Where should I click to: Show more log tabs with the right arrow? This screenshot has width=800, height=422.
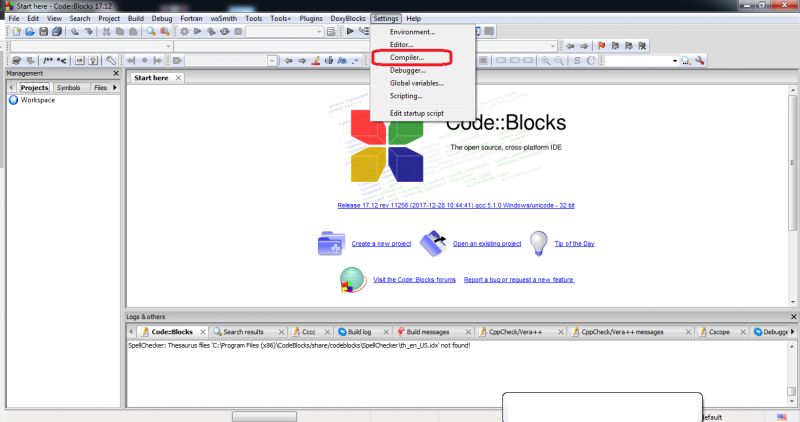[x=792, y=332]
